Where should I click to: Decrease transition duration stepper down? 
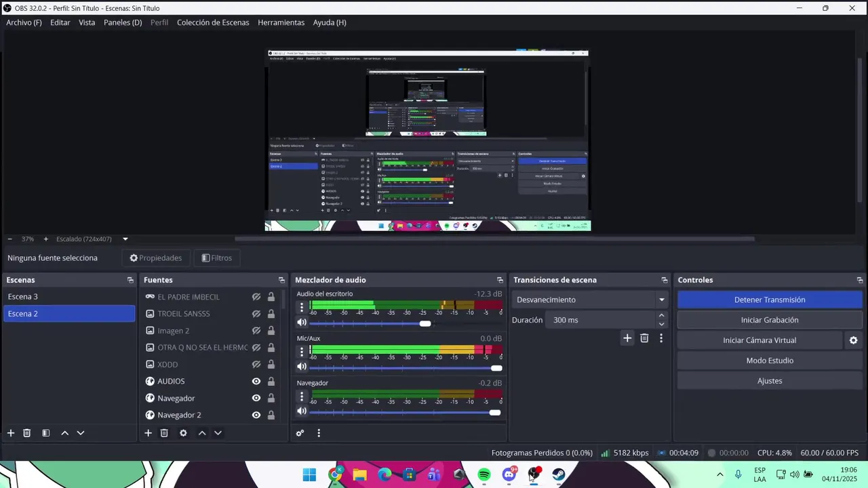click(x=662, y=324)
